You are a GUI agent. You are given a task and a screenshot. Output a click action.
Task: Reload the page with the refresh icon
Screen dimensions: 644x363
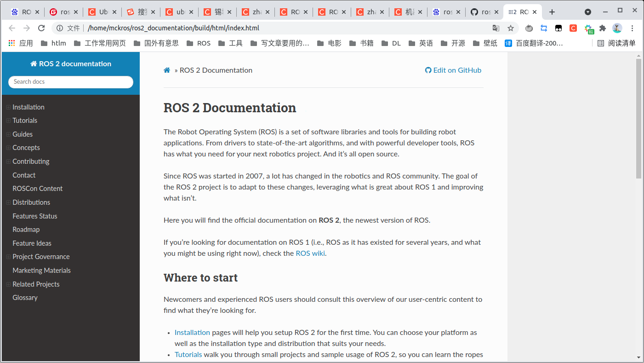(x=41, y=28)
